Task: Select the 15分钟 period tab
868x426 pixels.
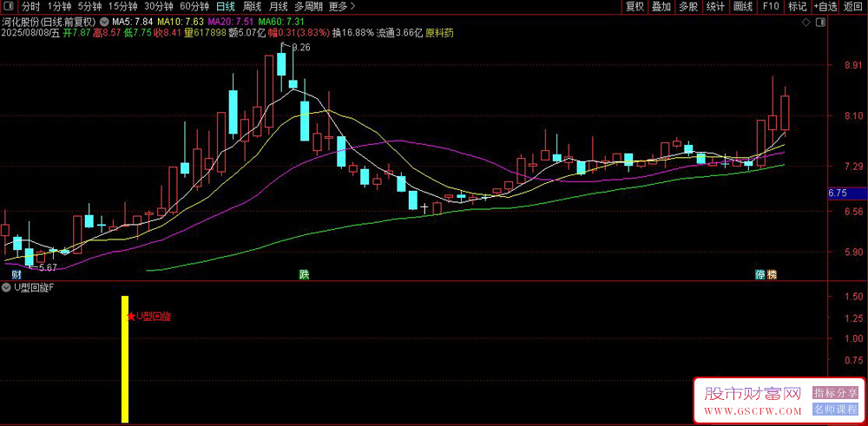Action: click(122, 7)
